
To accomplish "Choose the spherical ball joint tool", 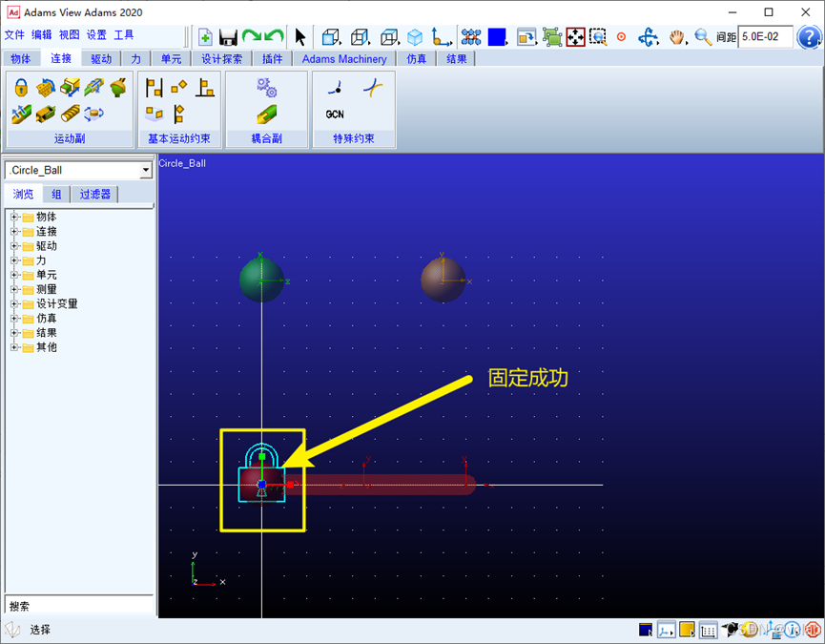I will (x=118, y=88).
